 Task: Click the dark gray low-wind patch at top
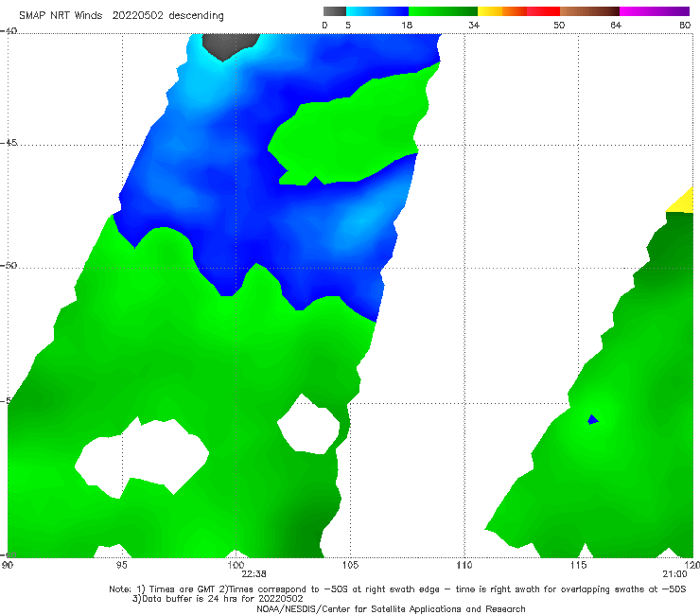tap(230, 45)
